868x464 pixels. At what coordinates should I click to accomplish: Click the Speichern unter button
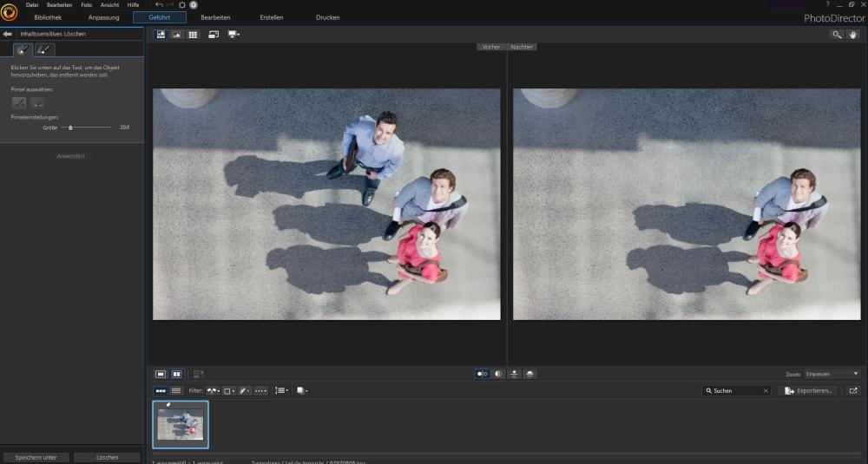point(36,457)
